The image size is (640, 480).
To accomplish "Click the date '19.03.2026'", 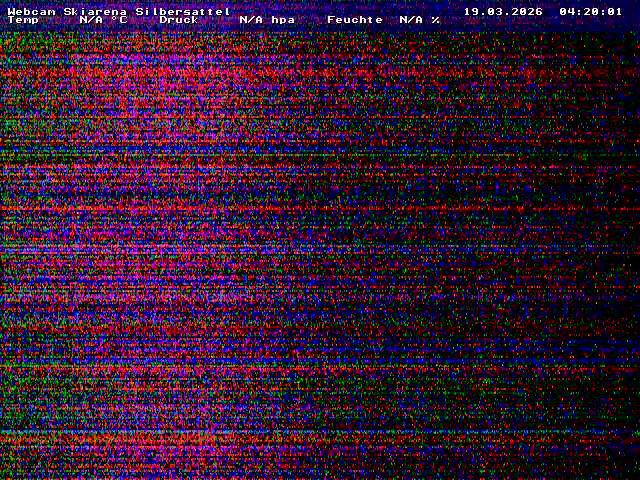I will (x=503, y=11).
